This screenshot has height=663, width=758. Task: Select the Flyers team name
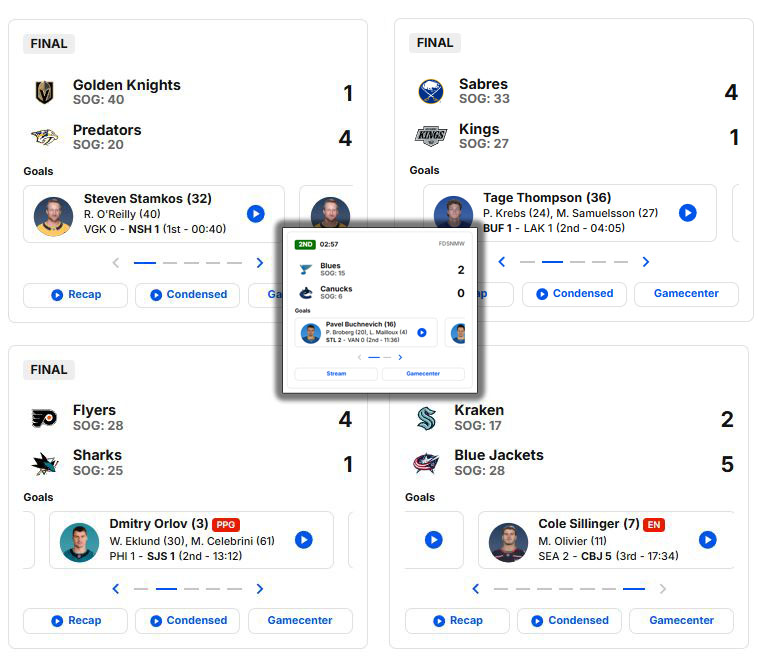click(x=94, y=411)
